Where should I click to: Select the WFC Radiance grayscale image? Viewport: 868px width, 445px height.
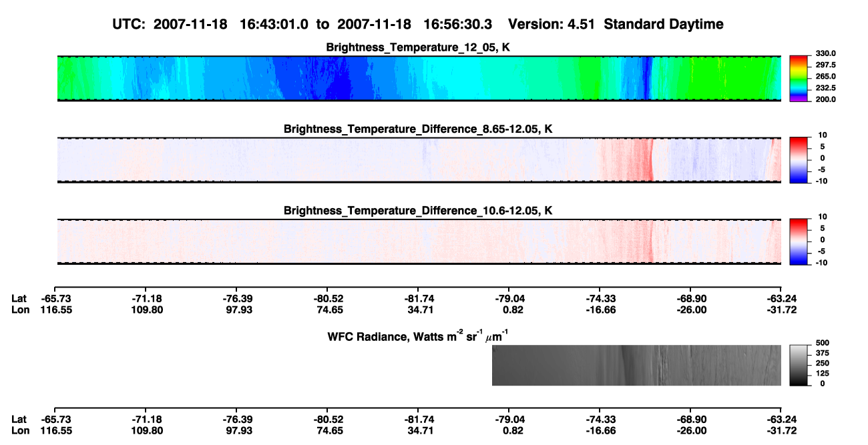coord(636,365)
